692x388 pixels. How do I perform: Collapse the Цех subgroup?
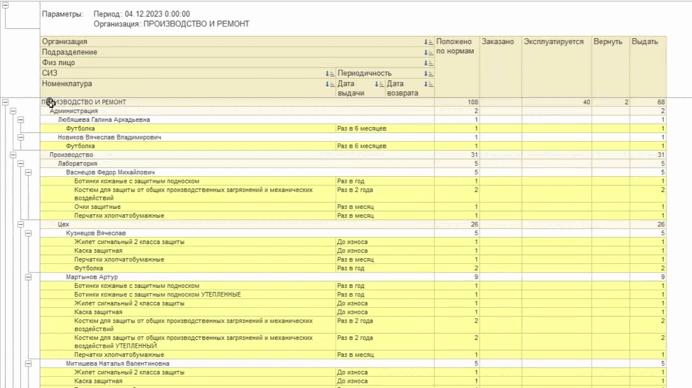[21, 225]
